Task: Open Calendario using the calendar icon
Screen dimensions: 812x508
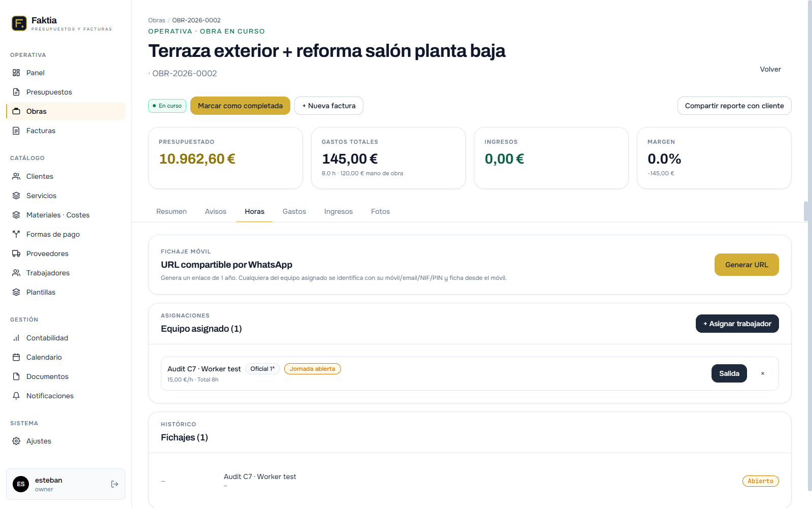Action: [x=17, y=357]
